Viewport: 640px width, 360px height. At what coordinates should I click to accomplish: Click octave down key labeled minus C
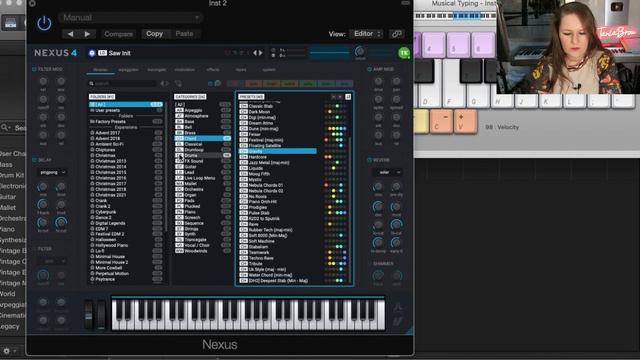(x=441, y=122)
